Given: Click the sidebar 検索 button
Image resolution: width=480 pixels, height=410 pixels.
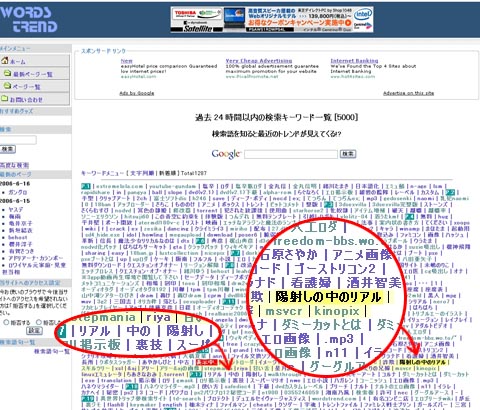Looking at the screenshot, I should click(x=8, y=149).
